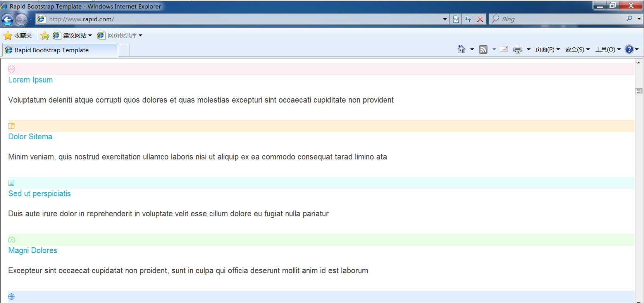Image resolution: width=644 pixels, height=303 pixels.
Task: Click the orange icon above Dolor Sitema
Action: point(12,126)
